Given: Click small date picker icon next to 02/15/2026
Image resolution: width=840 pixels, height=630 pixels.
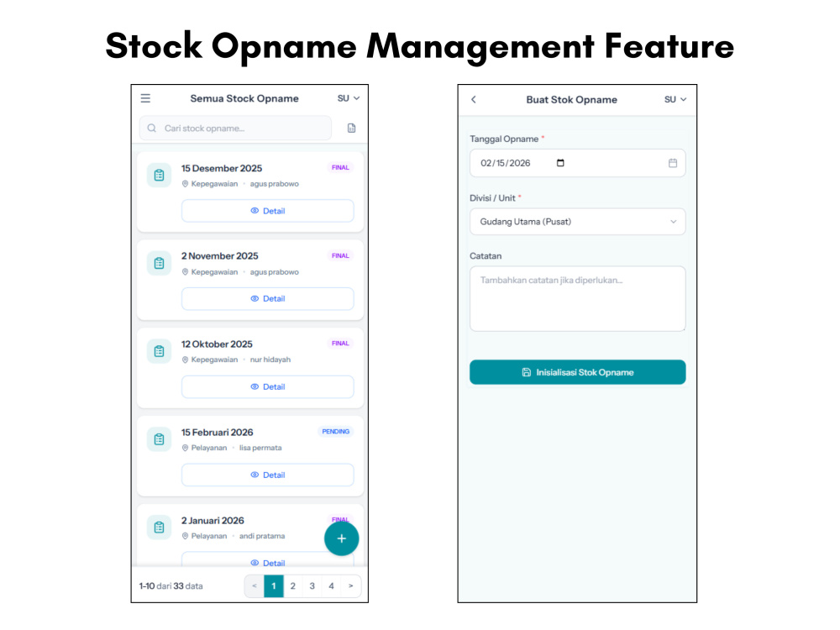Looking at the screenshot, I should 560,163.
